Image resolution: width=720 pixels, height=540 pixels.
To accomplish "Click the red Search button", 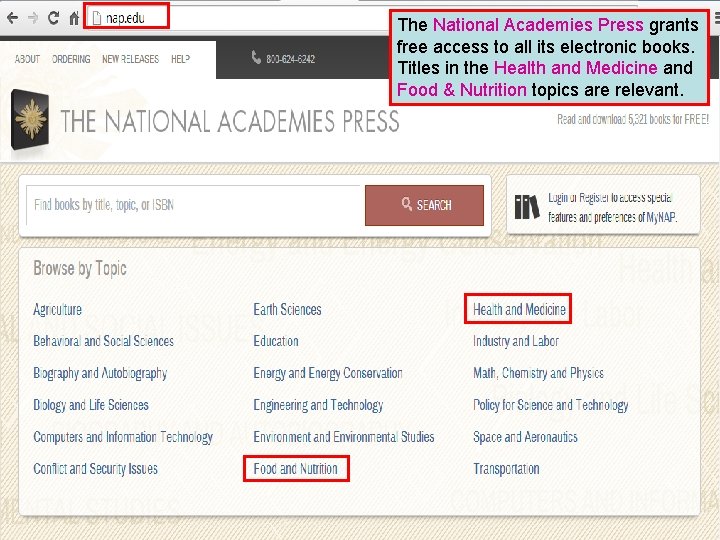I will tap(424, 205).
